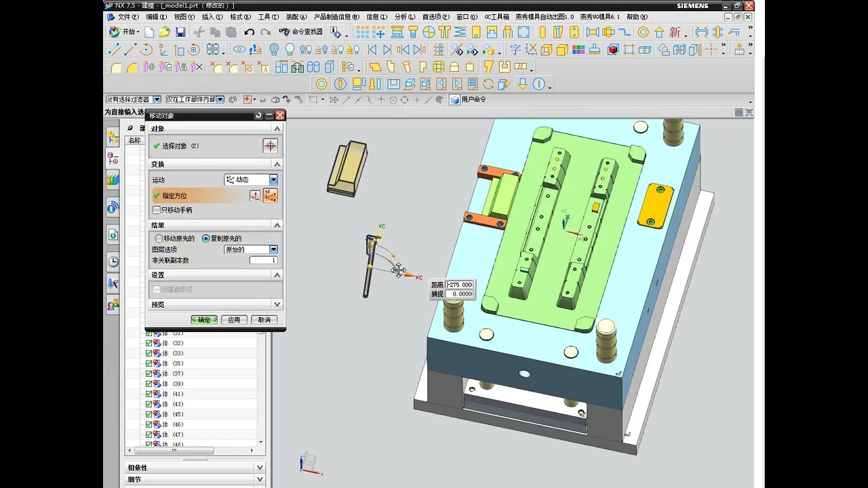
Task: Collapse the 变换 section
Action: (x=277, y=164)
